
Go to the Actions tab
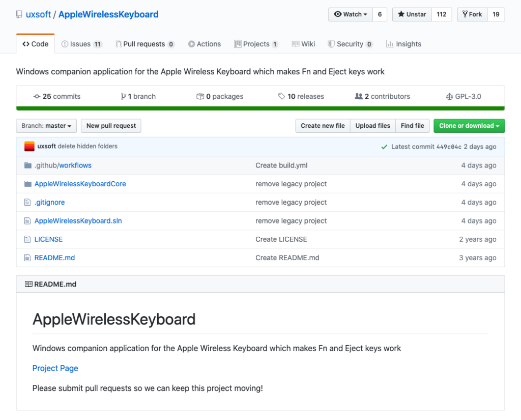click(205, 44)
